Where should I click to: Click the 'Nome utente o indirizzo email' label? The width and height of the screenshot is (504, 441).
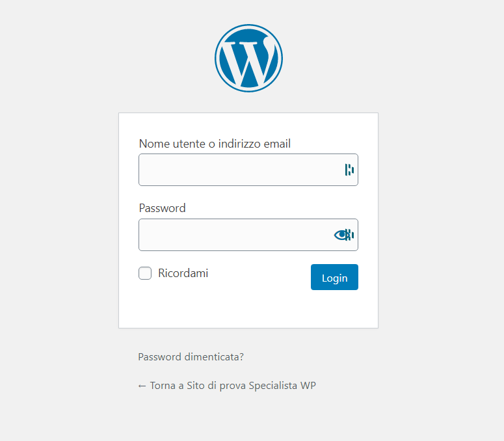coord(215,144)
